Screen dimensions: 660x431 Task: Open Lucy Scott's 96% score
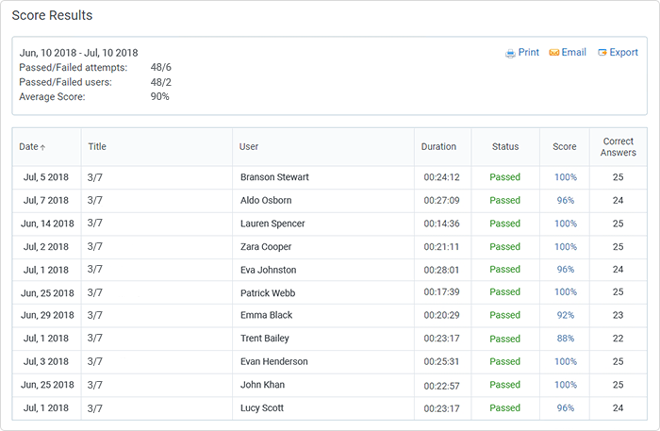point(565,408)
